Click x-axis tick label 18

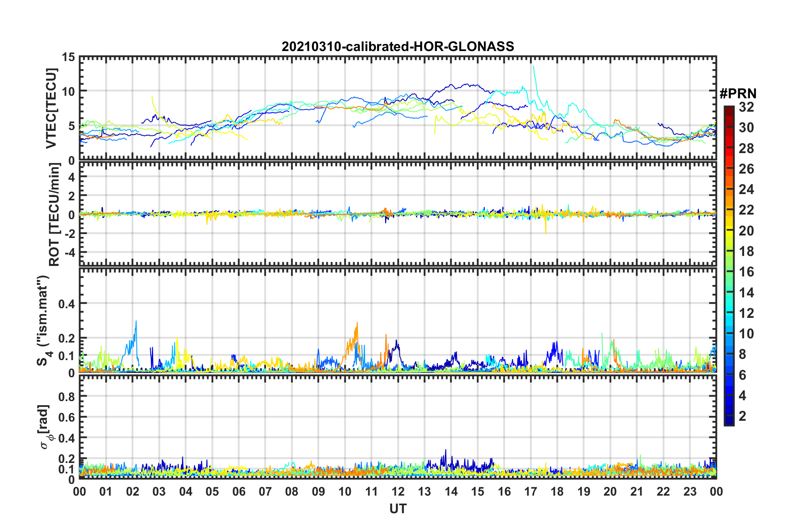tap(557, 491)
